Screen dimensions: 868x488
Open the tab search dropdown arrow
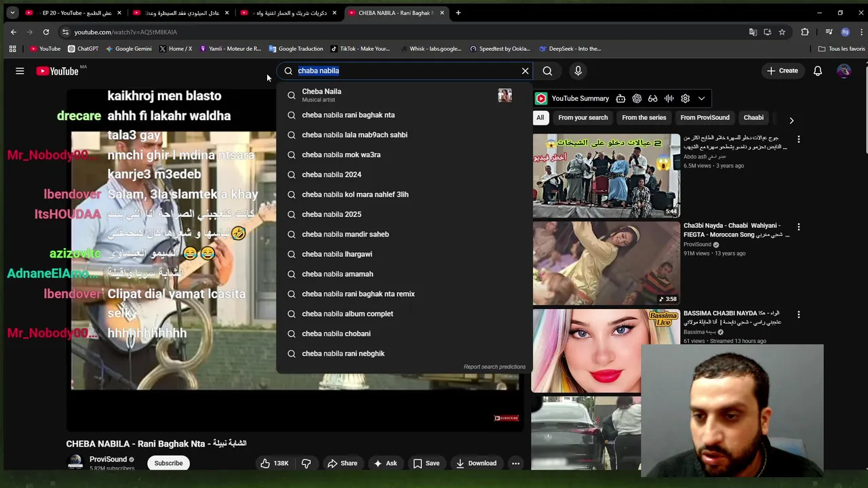[x=12, y=12]
